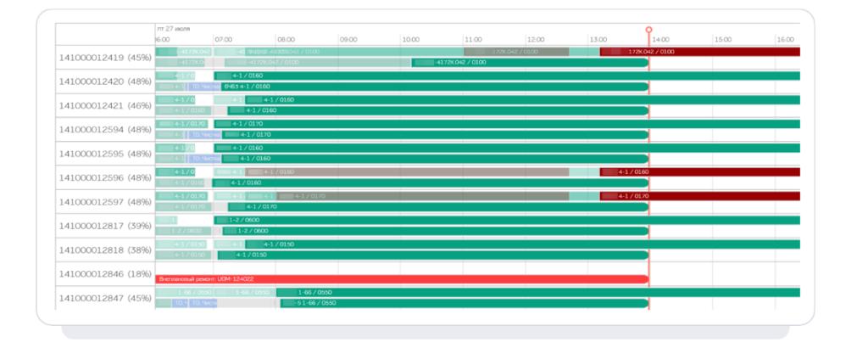This screenshot has height=348, width=868.
Task: Select green '4-1 / 0170' bar ending at marker in row 141000012597
Action: [438, 207]
